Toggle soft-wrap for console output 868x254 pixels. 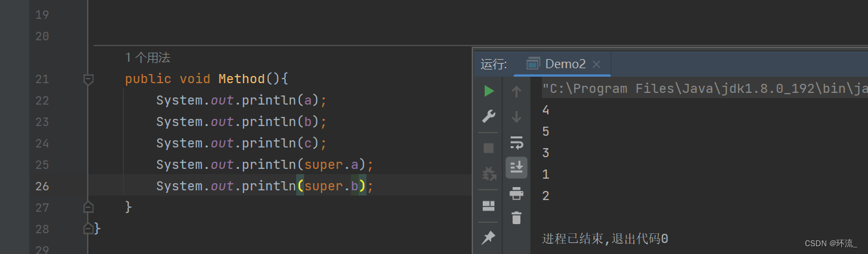(517, 142)
